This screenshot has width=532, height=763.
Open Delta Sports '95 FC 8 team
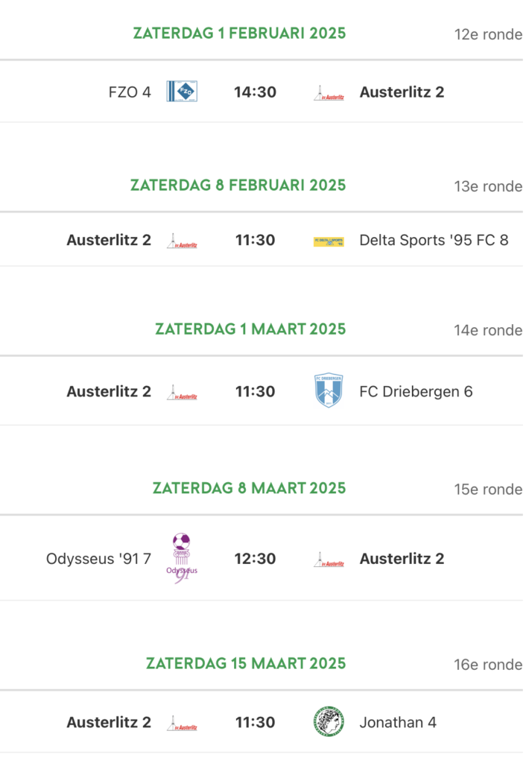[x=434, y=240]
